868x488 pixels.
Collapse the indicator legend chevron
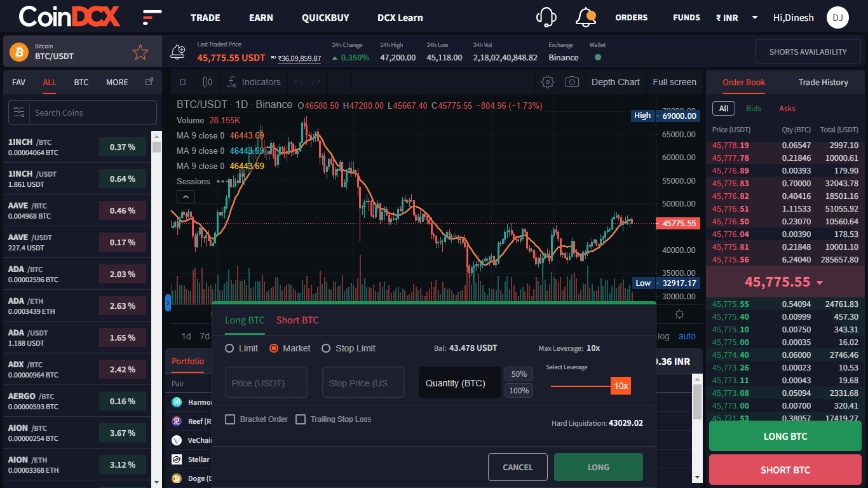pyautogui.click(x=186, y=197)
